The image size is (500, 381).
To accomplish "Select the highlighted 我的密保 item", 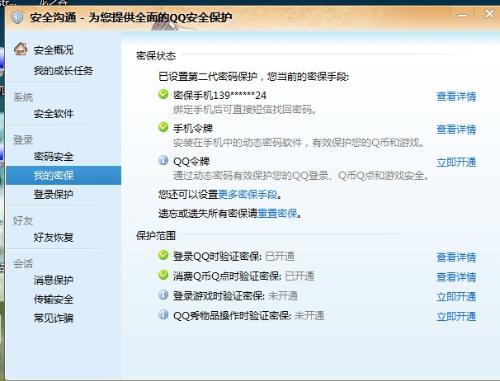I will click(x=63, y=175).
